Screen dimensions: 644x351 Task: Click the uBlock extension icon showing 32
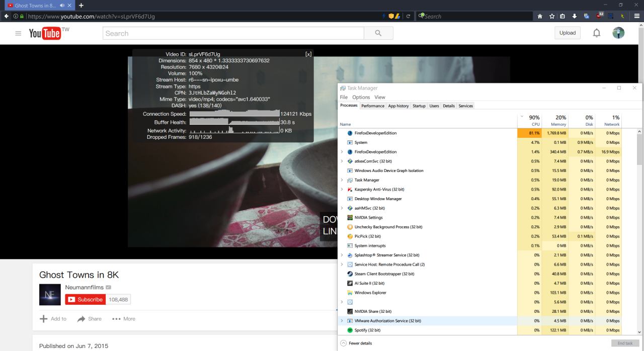pyautogui.click(x=599, y=16)
